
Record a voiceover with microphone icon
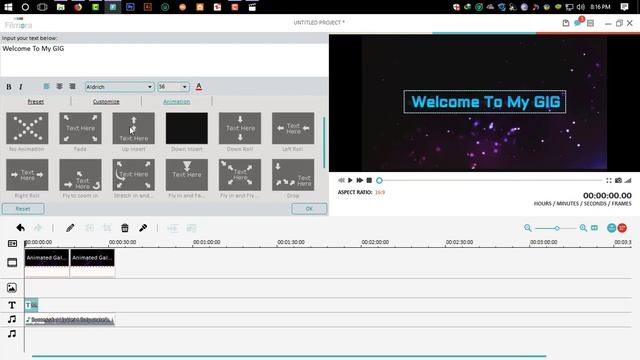click(143, 228)
